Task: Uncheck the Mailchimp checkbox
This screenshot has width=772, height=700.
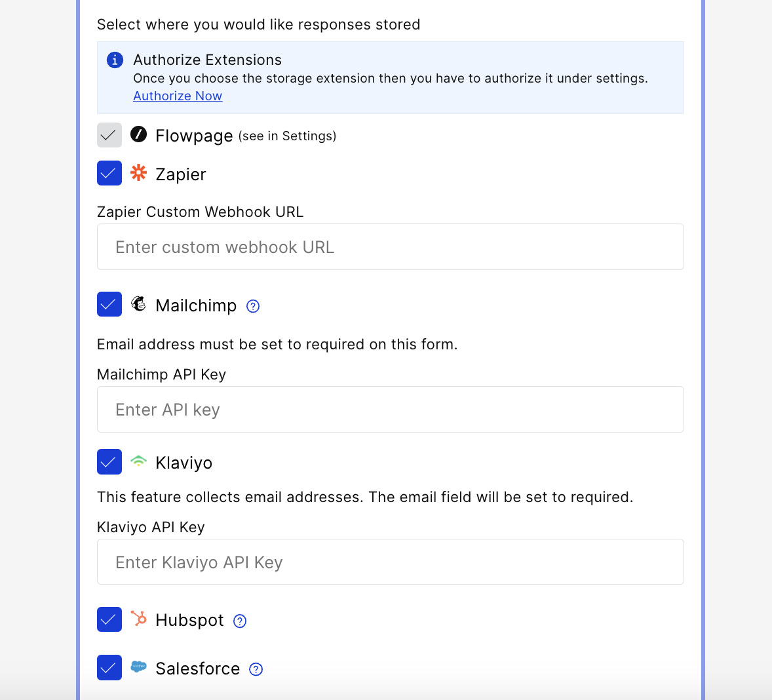Action: 109,304
